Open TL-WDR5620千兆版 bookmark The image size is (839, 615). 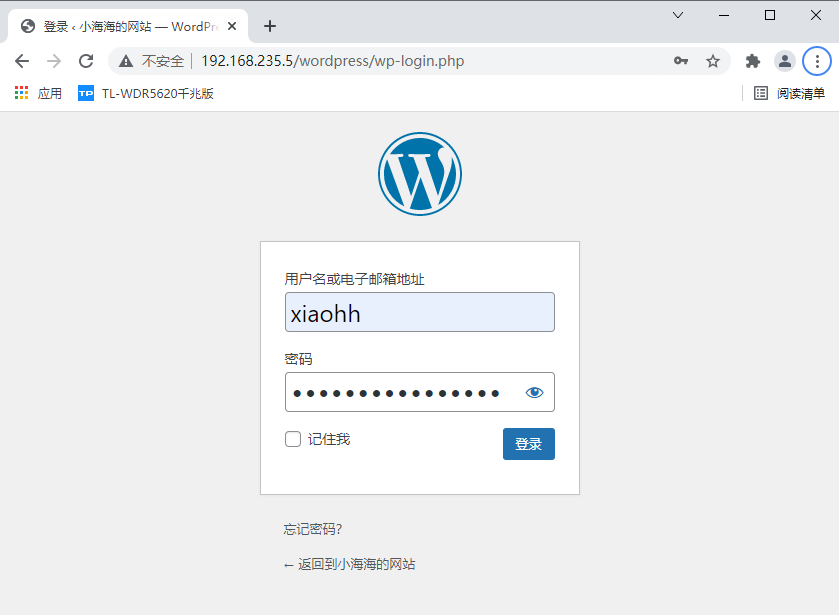[x=146, y=93]
